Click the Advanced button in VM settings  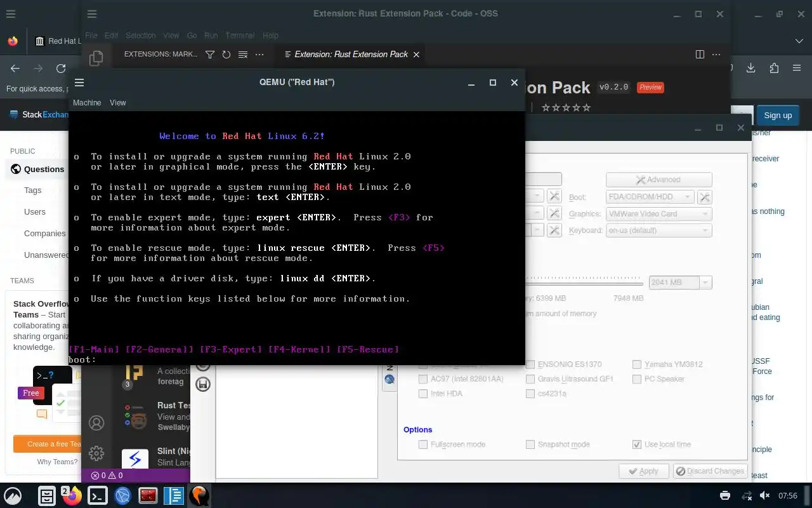(x=658, y=180)
